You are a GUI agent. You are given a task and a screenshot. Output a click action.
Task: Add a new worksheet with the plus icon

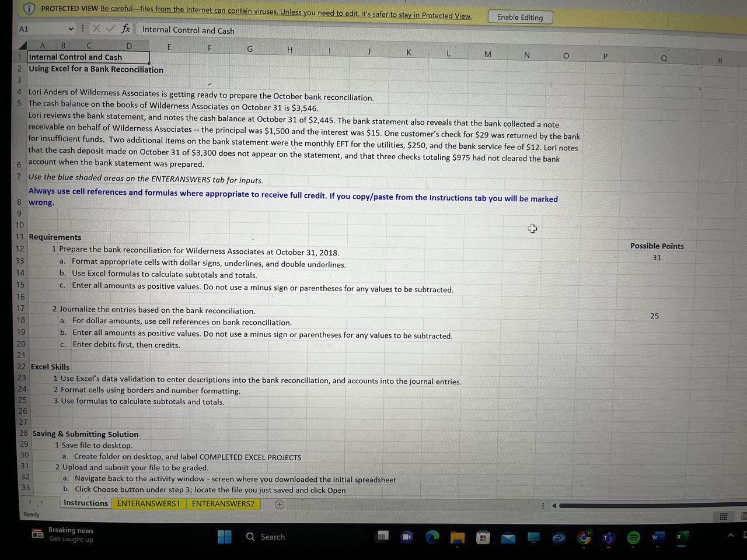point(279,504)
